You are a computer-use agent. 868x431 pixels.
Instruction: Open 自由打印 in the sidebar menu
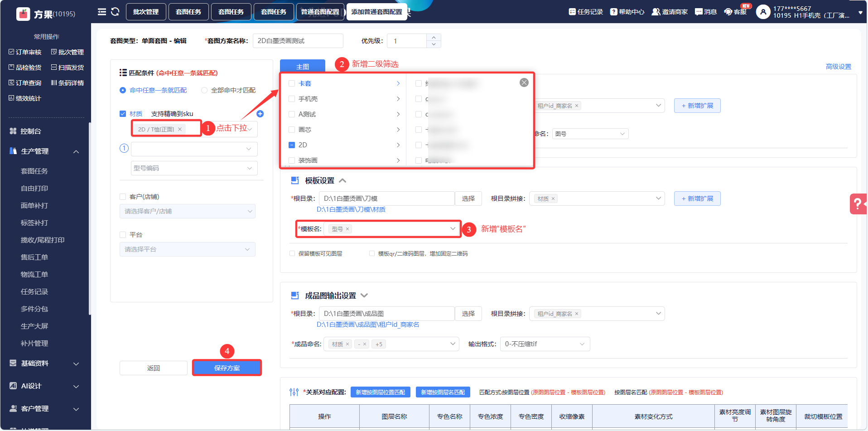[x=34, y=189]
